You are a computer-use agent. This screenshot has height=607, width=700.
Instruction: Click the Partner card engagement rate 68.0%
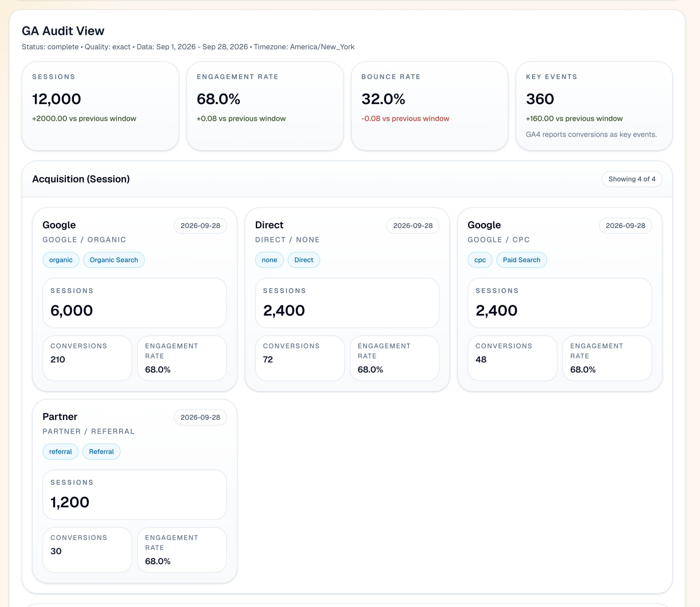point(157,561)
